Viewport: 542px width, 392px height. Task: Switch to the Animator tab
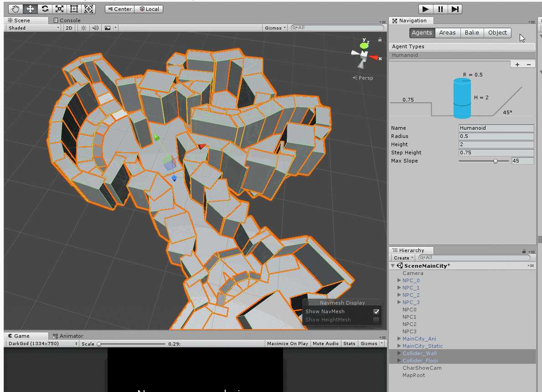tap(68, 336)
